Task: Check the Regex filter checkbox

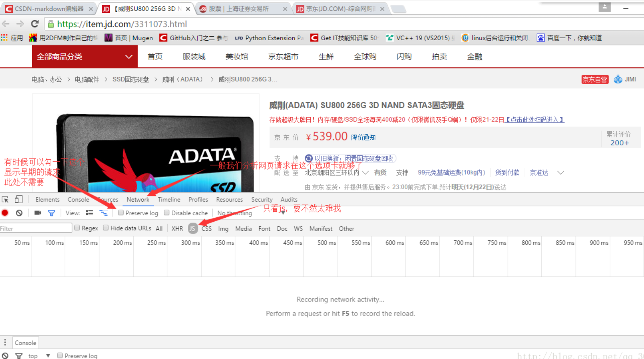Action: 77,228
